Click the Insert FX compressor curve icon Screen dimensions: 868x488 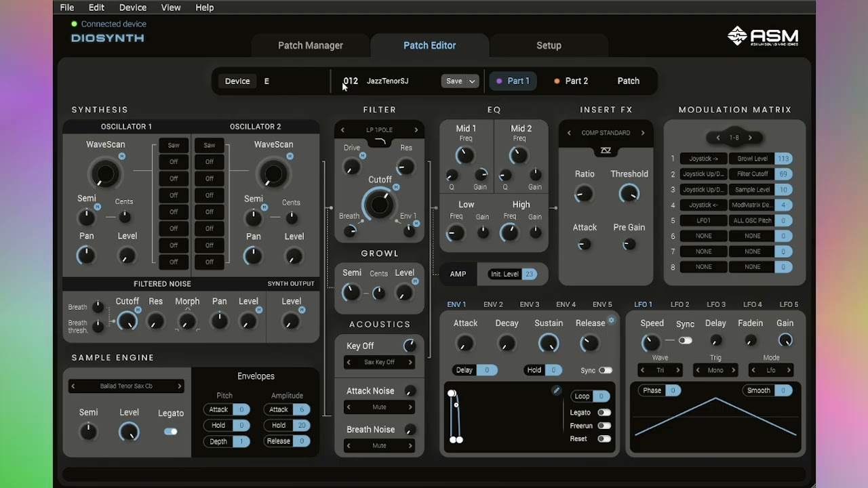point(606,150)
